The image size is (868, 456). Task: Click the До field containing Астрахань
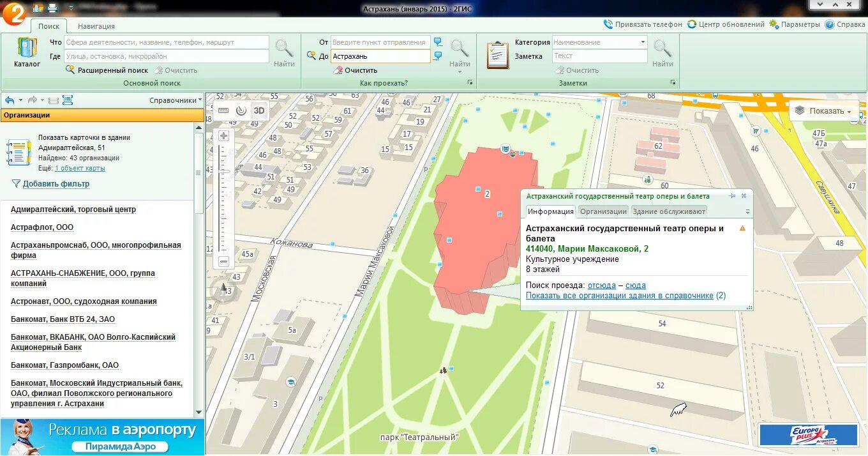[x=380, y=56]
